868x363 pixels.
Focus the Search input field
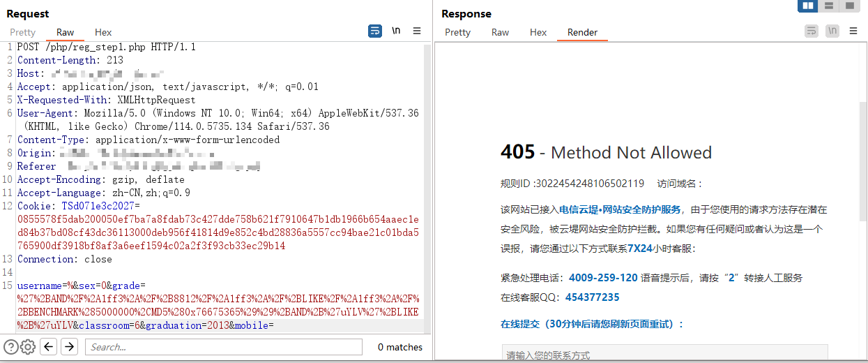224,347
